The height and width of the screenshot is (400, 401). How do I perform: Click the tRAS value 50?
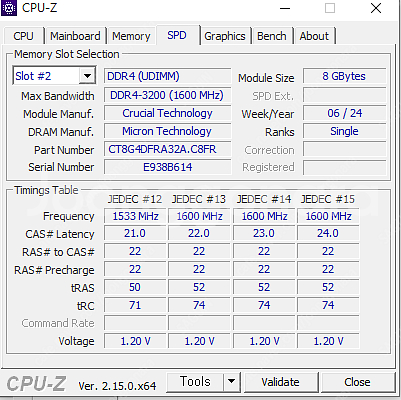[x=135, y=287]
